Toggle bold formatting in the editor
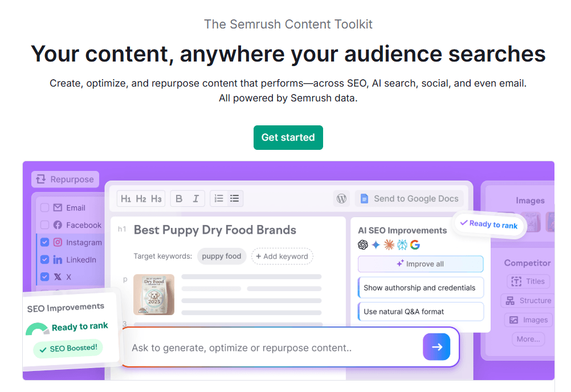The height and width of the screenshot is (392, 571). (179, 199)
